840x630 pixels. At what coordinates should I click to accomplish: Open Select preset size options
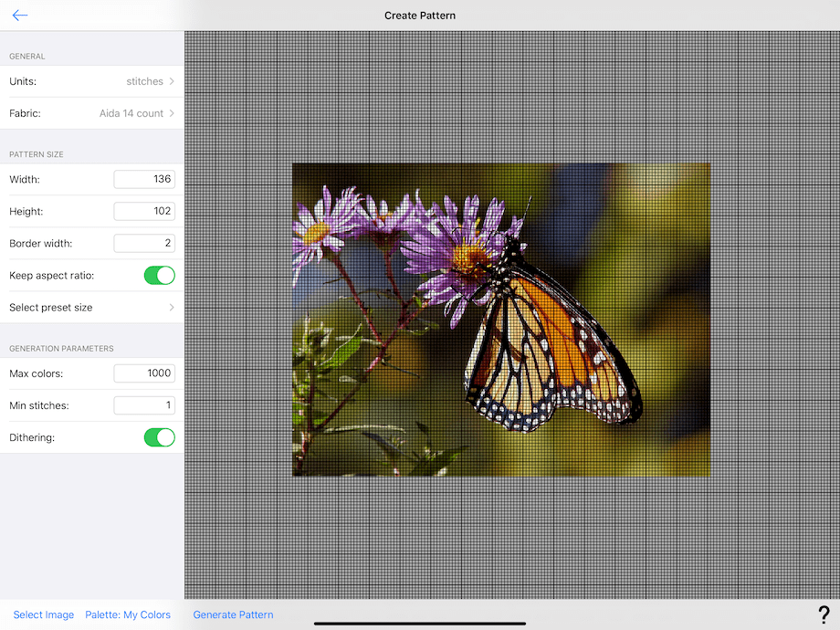tap(91, 308)
